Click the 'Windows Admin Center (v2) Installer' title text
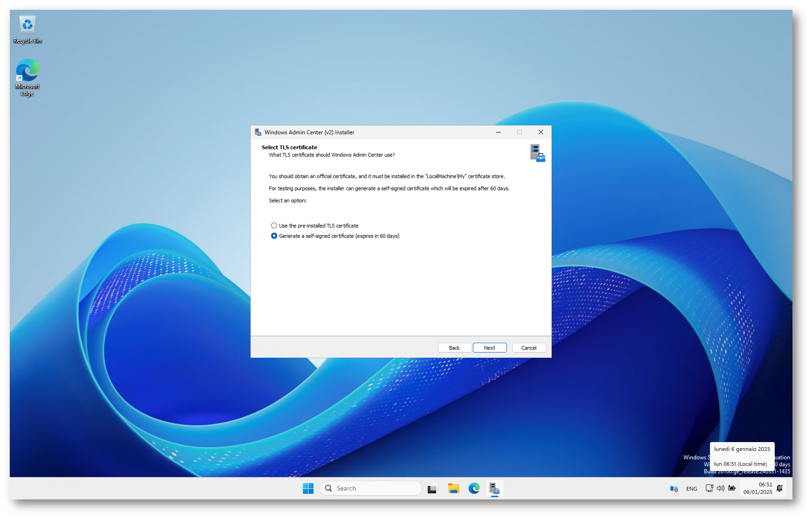 pyautogui.click(x=309, y=132)
